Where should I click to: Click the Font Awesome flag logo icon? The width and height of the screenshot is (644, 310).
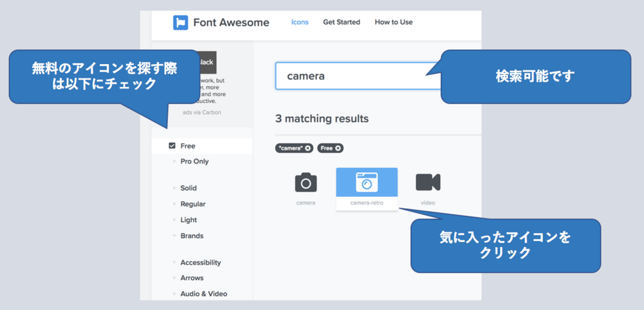(180, 23)
